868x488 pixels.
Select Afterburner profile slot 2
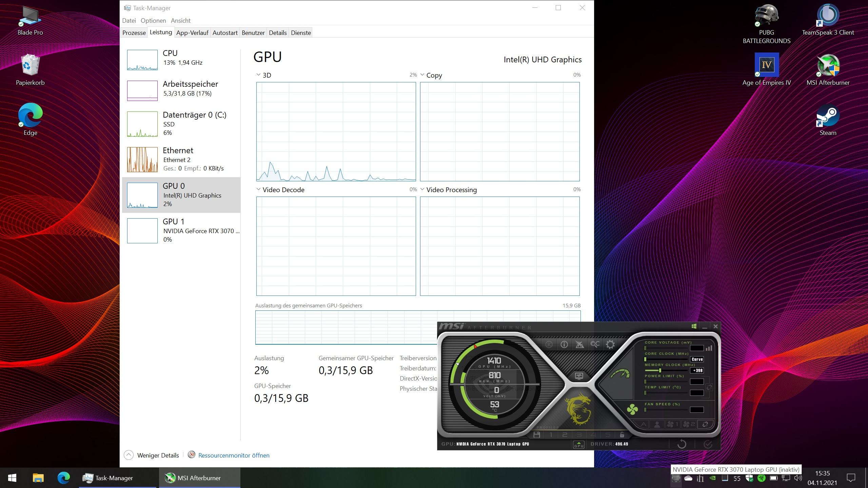[565, 435]
